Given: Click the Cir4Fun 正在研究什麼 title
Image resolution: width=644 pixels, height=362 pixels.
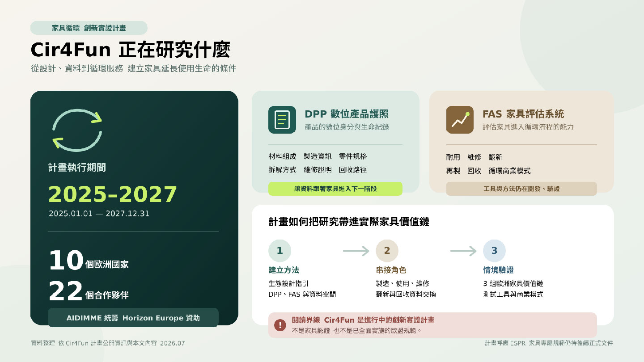Looking at the screenshot, I should [x=130, y=50].
